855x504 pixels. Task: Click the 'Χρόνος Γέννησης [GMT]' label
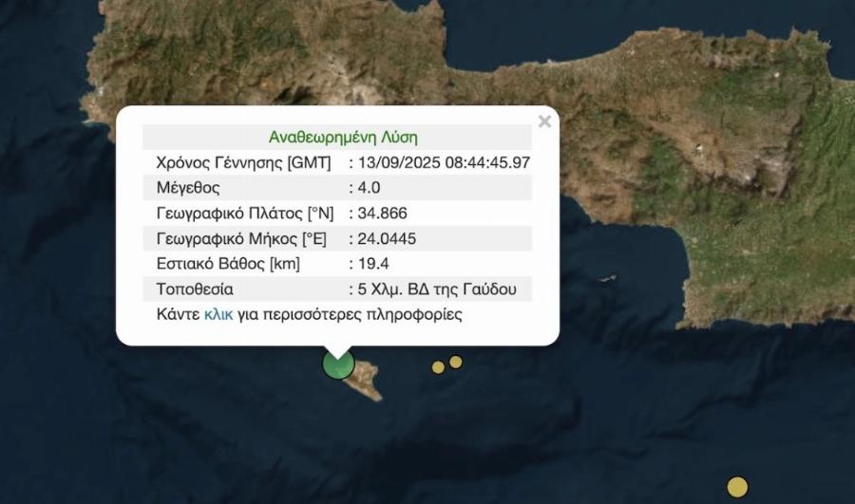(243, 162)
